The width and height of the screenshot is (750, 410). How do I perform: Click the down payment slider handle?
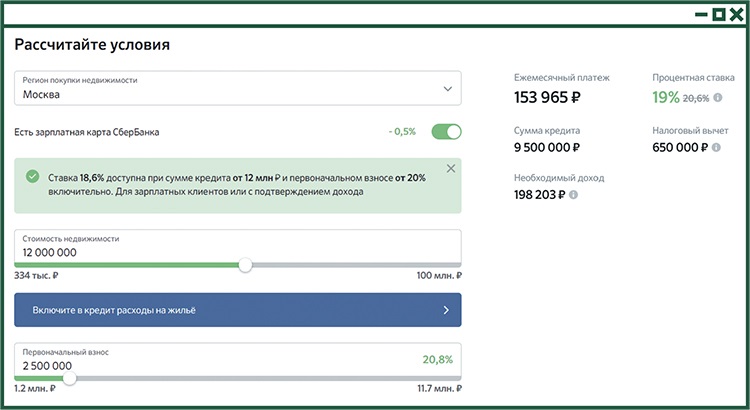[x=70, y=378]
